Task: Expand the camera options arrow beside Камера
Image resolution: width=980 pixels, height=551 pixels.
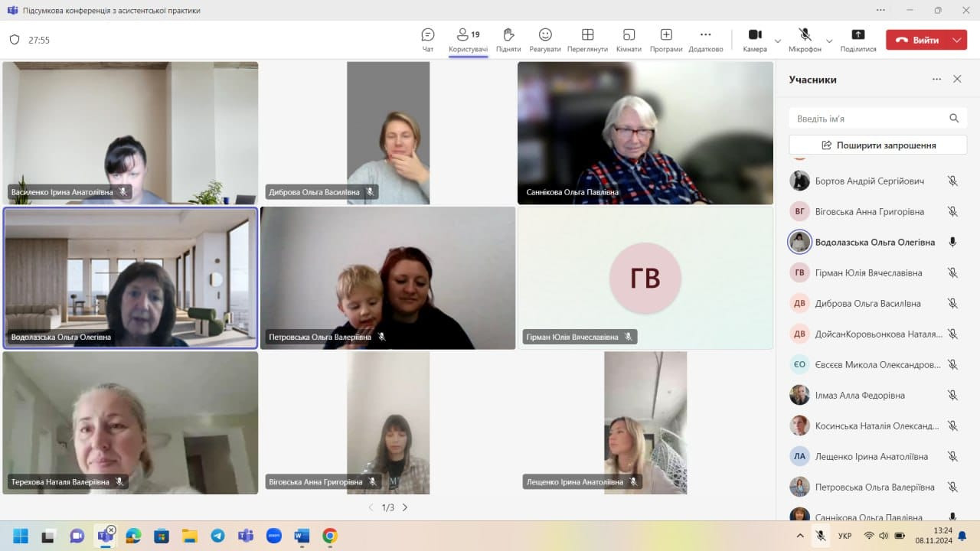Action: click(x=778, y=41)
